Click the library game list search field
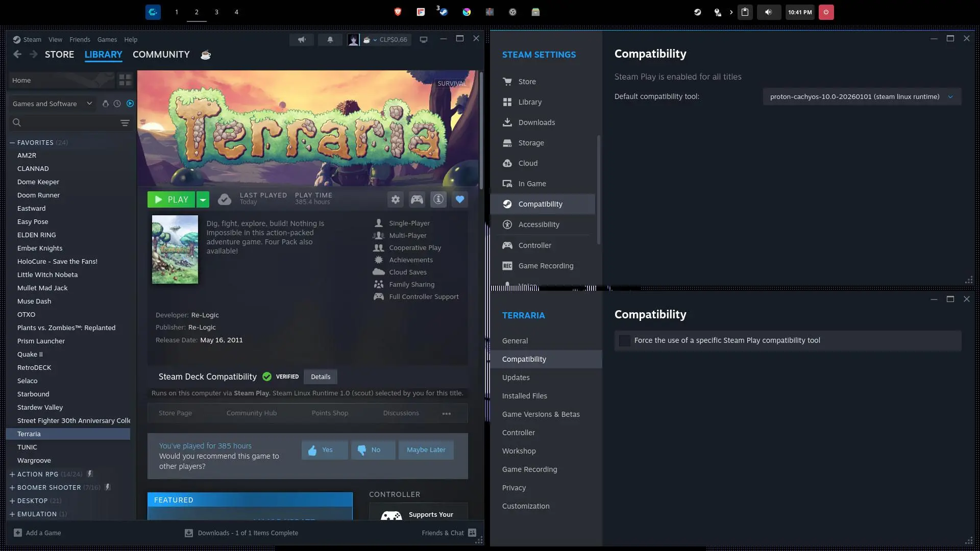This screenshot has height=551, width=980. point(70,122)
